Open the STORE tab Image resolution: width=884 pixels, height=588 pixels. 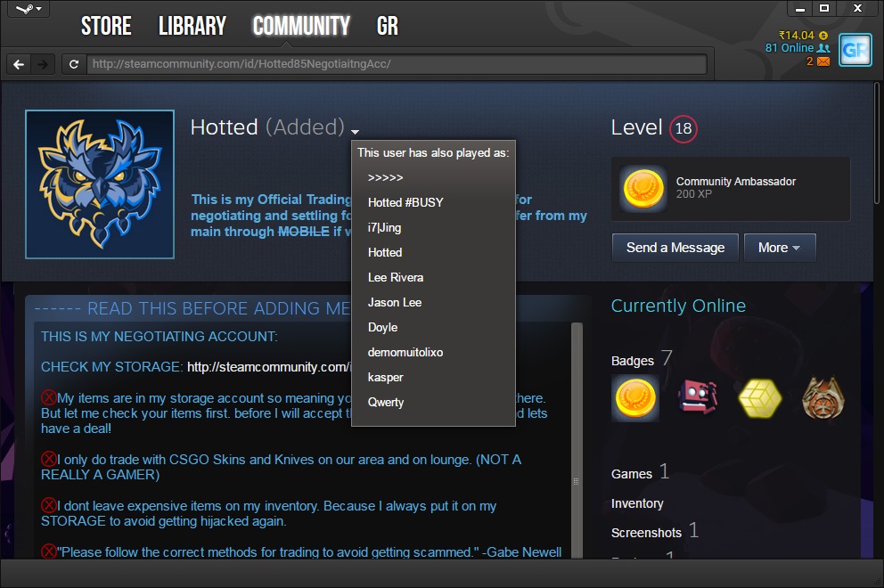106,27
